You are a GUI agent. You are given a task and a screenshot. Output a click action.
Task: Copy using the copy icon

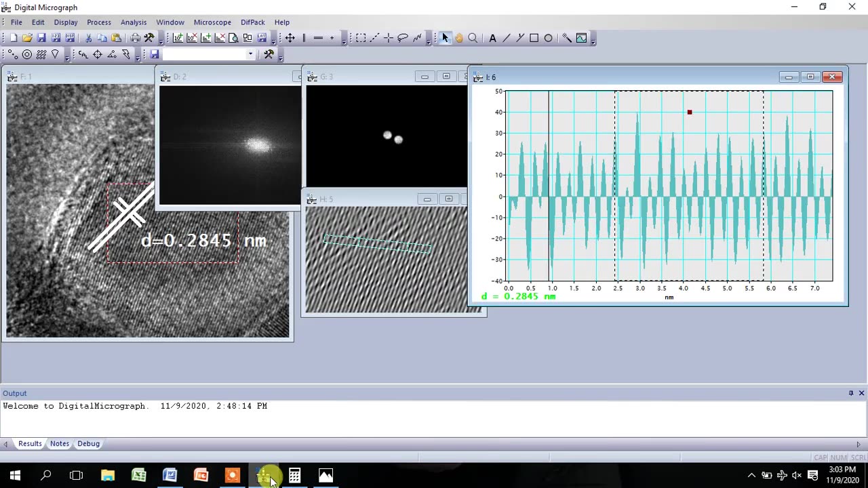(102, 38)
